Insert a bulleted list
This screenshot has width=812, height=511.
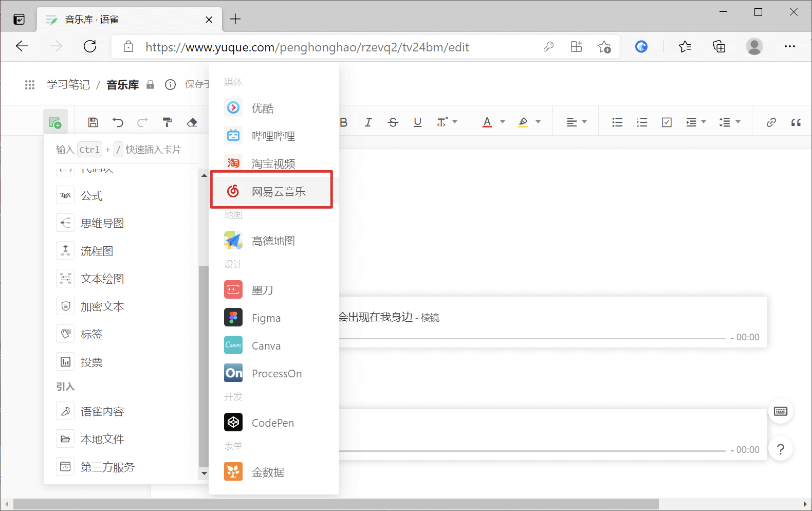[x=617, y=122]
